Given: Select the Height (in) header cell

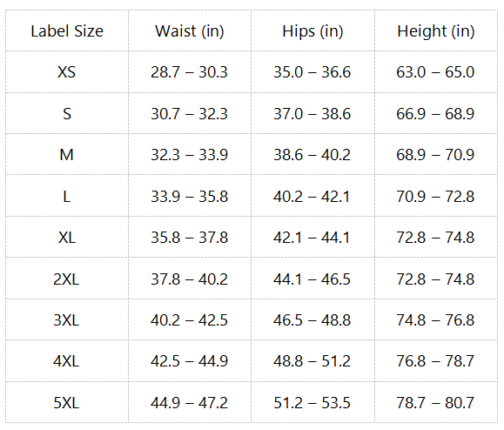Looking at the screenshot, I should tap(436, 30).
